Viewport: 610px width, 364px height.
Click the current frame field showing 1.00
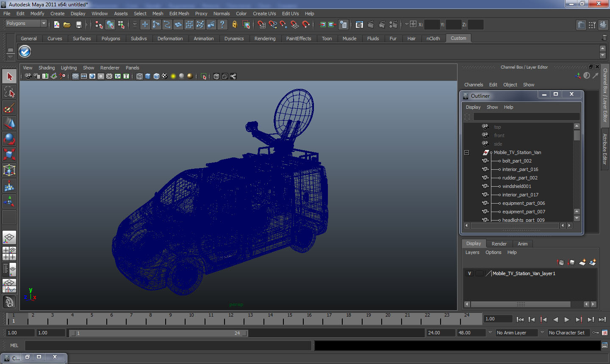click(x=498, y=319)
